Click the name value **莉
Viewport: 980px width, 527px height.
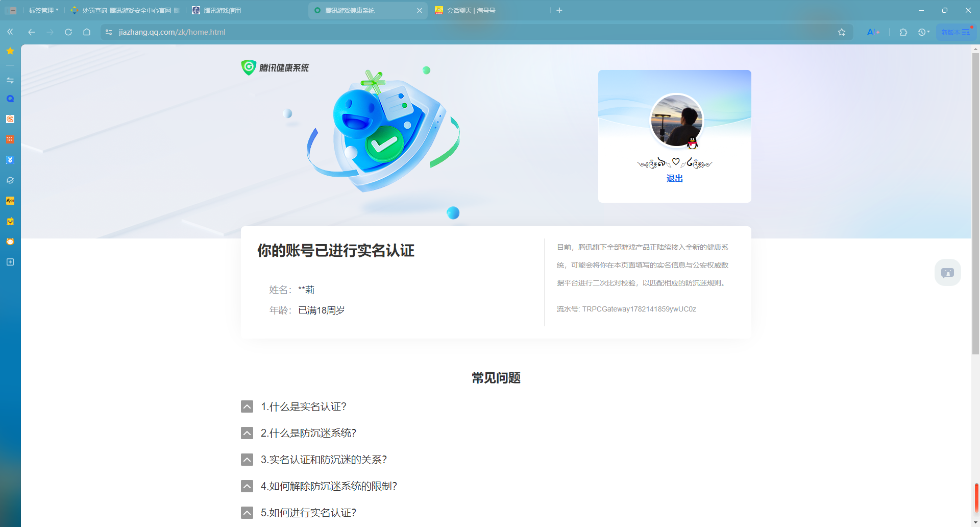[x=306, y=290]
